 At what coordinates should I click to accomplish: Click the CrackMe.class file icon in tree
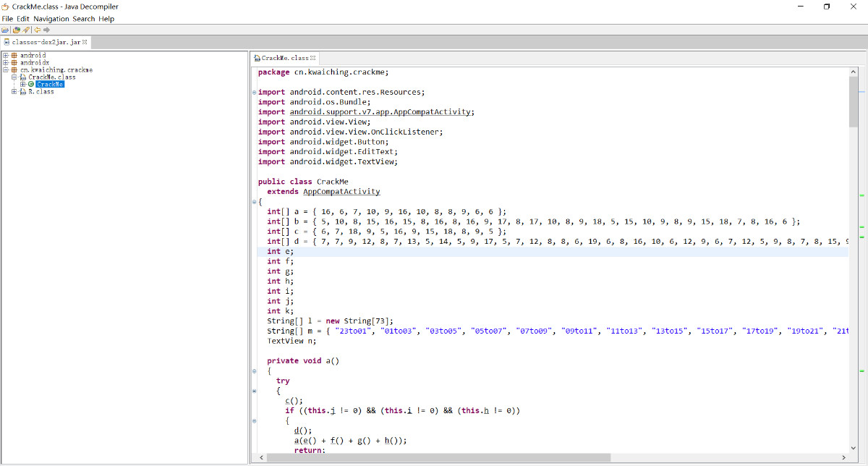point(23,77)
